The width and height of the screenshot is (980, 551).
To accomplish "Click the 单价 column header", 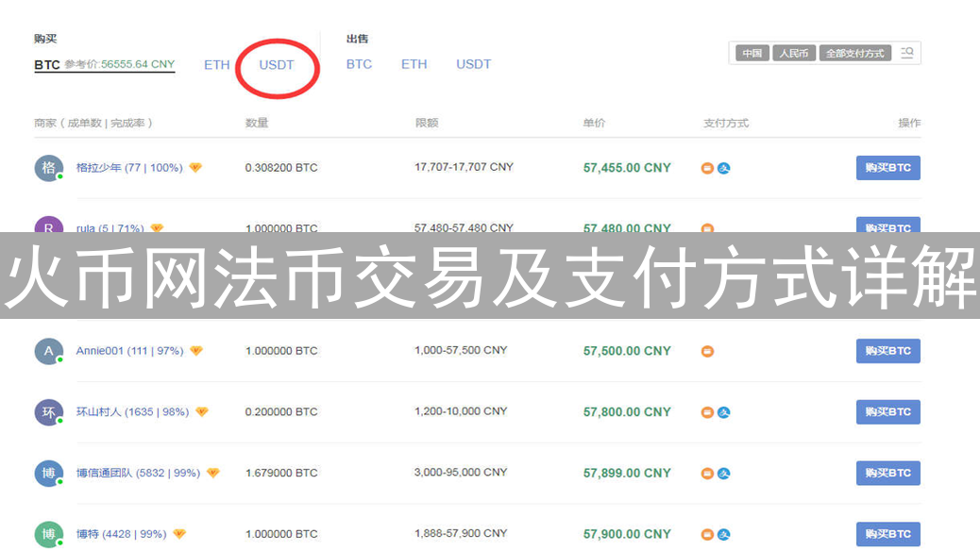I will [x=594, y=123].
